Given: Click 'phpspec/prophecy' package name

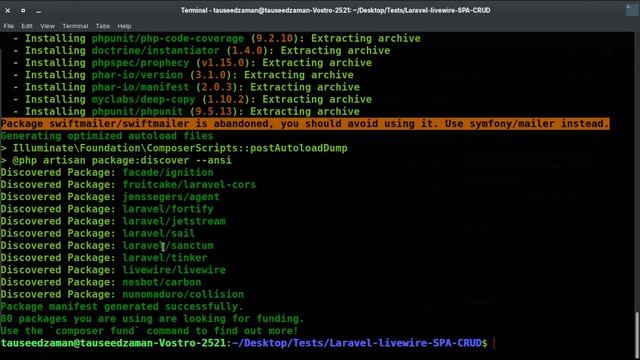Looking at the screenshot, I should pyautogui.click(x=140, y=63).
